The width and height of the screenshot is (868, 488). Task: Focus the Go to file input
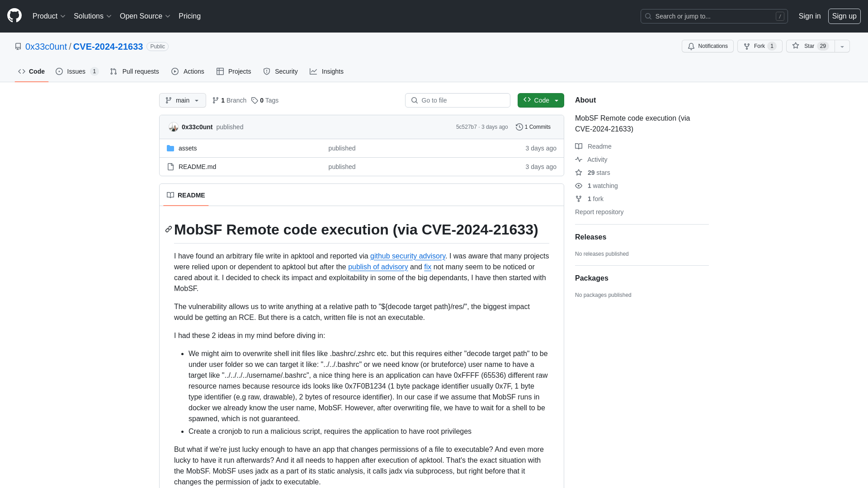[x=458, y=100]
